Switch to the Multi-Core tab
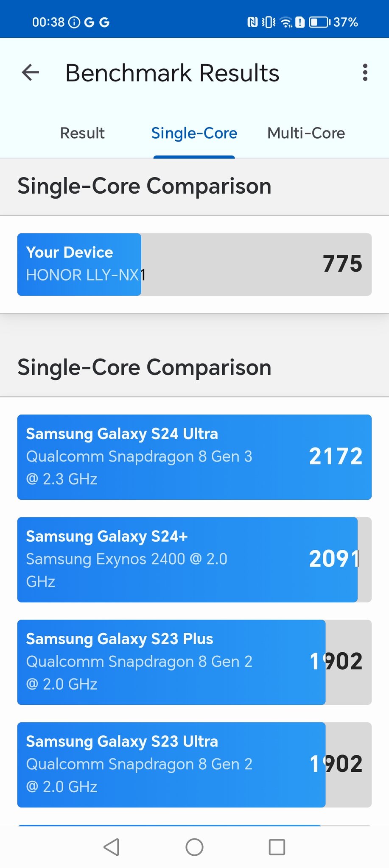 306,133
